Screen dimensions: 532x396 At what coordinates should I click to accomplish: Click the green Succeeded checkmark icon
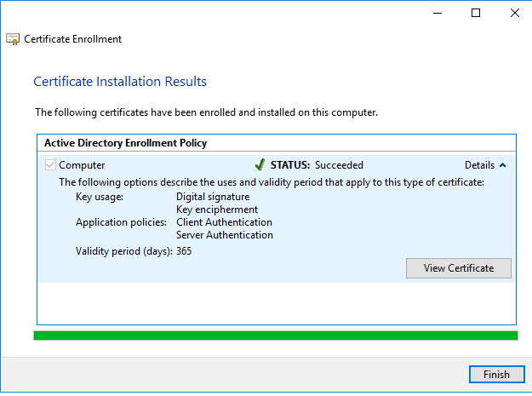[260, 164]
